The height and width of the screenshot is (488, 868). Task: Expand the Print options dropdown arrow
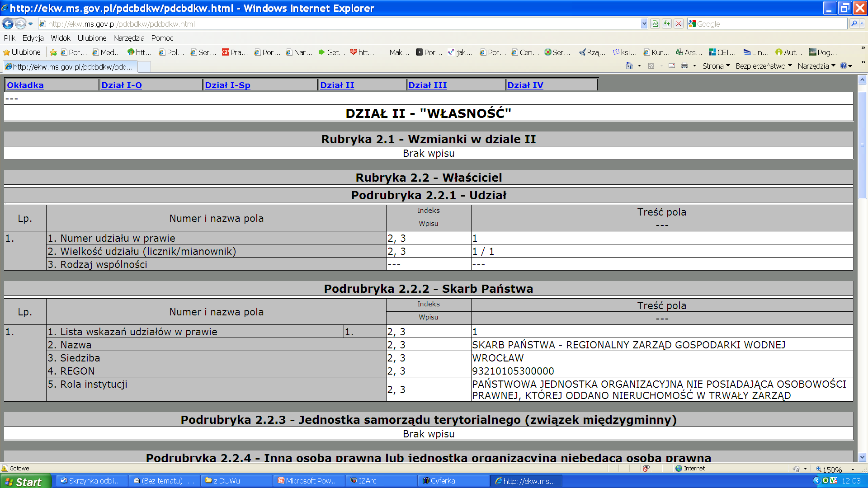pyautogui.click(x=694, y=66)
